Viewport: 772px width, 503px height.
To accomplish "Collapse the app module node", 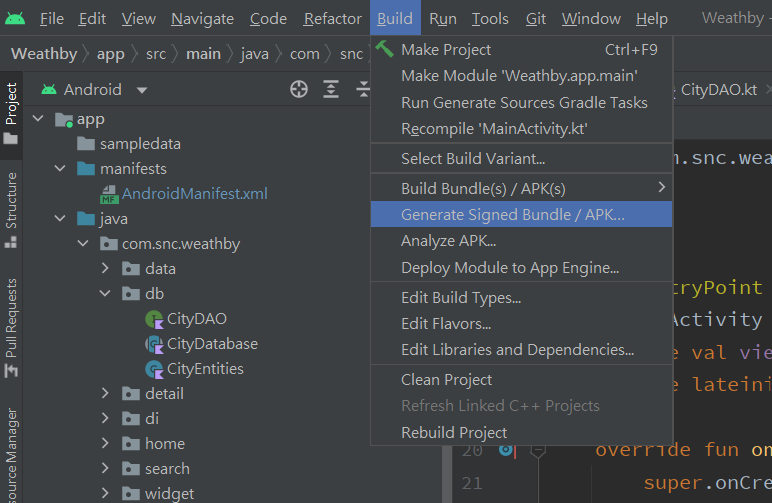I will 38,119.
